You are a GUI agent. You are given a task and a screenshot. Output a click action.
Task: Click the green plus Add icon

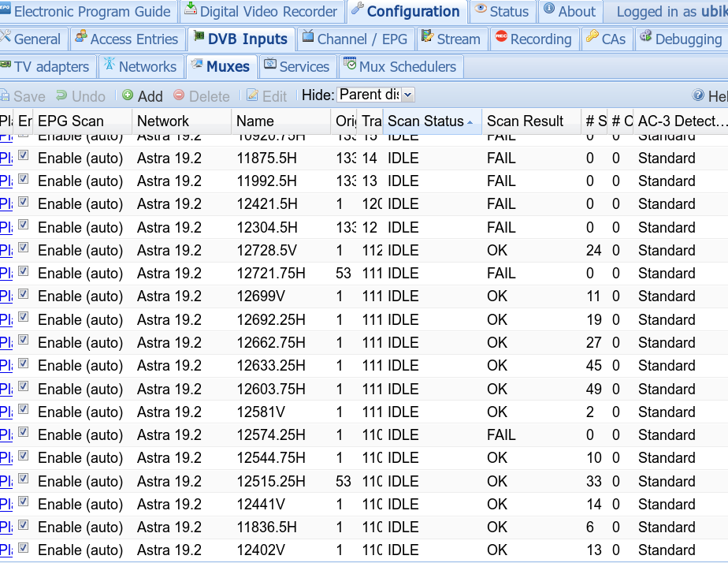tap(128, 95)
